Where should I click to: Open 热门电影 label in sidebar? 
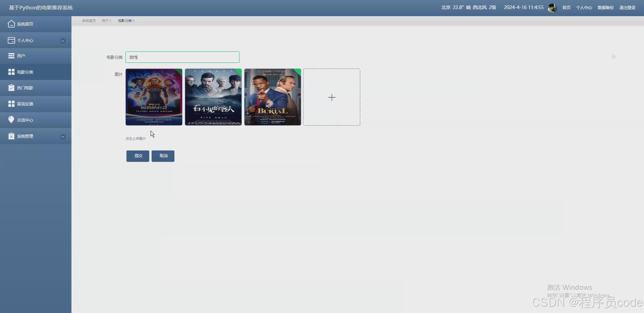25,88
